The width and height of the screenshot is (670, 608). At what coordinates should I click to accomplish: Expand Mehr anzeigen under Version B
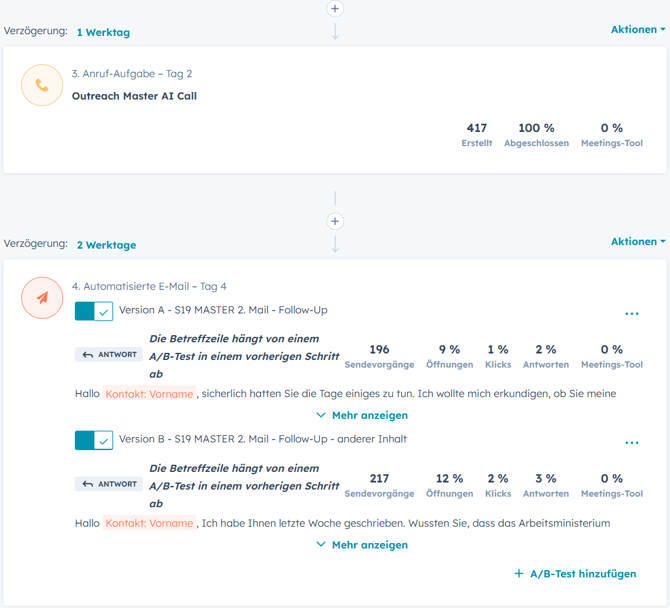point(362,545)
